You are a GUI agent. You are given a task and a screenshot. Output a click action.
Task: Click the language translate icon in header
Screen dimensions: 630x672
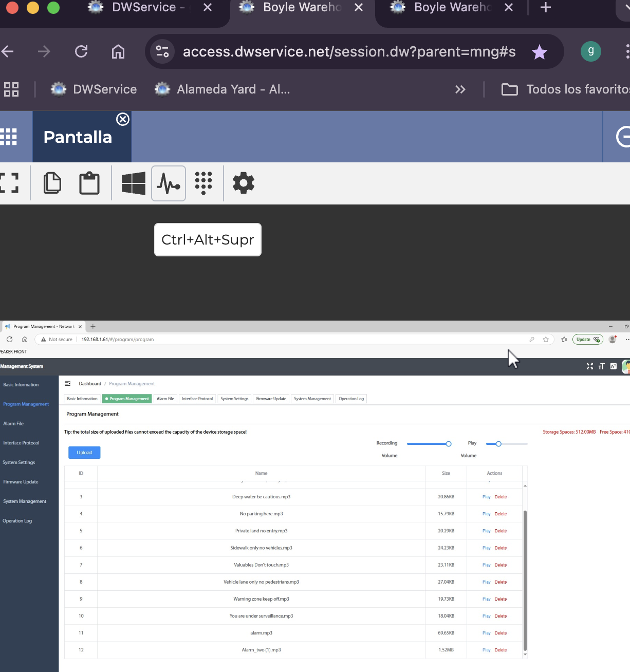click(x=613, y=366)
